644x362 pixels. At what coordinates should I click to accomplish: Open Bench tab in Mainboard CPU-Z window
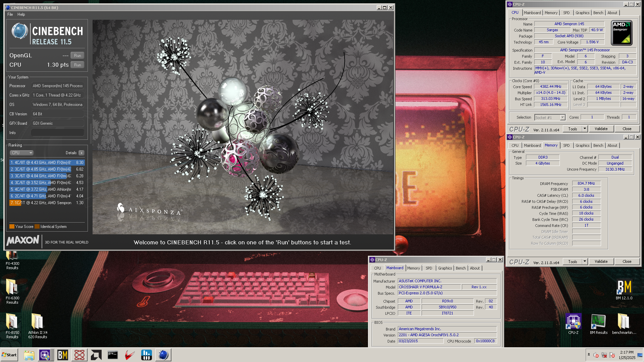pos(461,268)
